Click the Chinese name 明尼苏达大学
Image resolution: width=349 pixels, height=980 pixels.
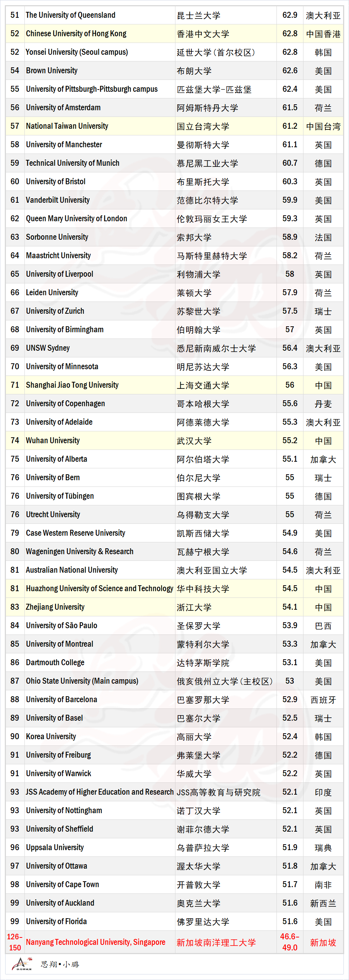(203, 367)
